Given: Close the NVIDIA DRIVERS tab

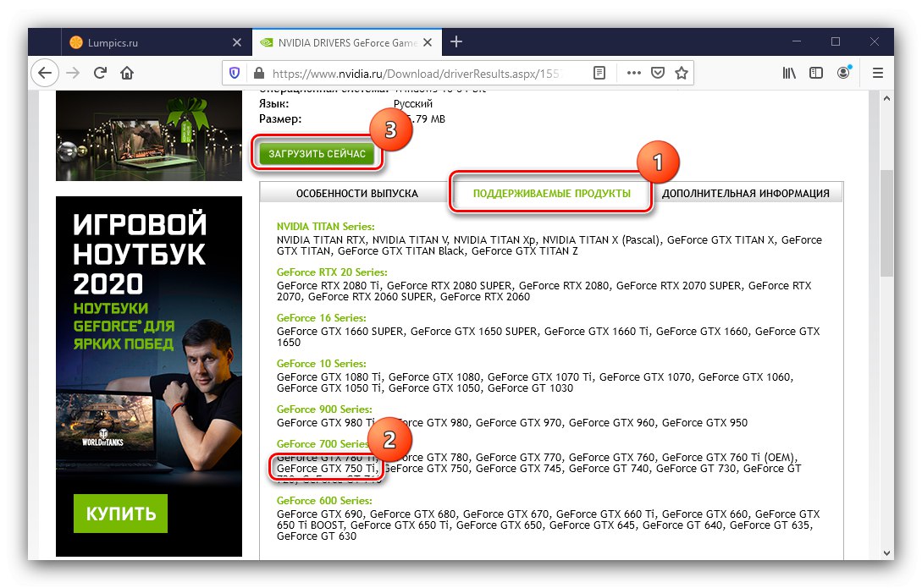Looking at the screenshot, I should click(x=428, y=42).
